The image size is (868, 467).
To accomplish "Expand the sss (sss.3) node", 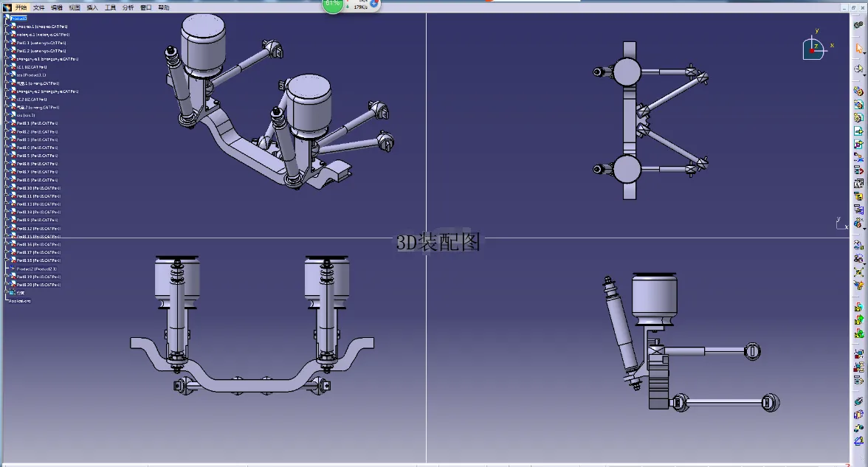I will click(x=6, y=115).
